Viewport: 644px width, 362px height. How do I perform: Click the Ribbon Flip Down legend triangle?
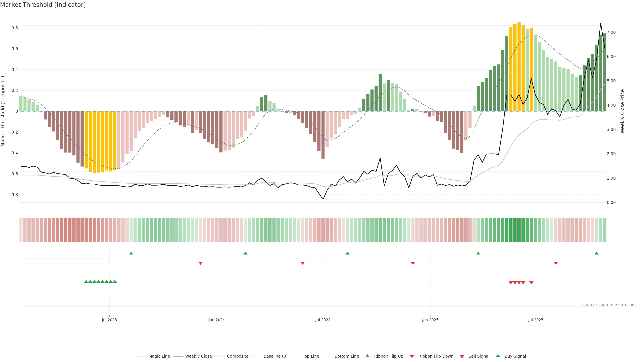click(x=412, y=356)
